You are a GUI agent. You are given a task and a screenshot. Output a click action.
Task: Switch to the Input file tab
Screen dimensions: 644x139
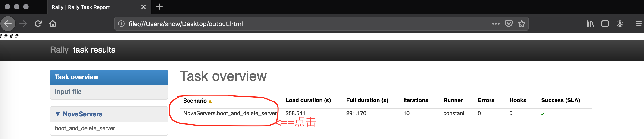pos(109,92)
